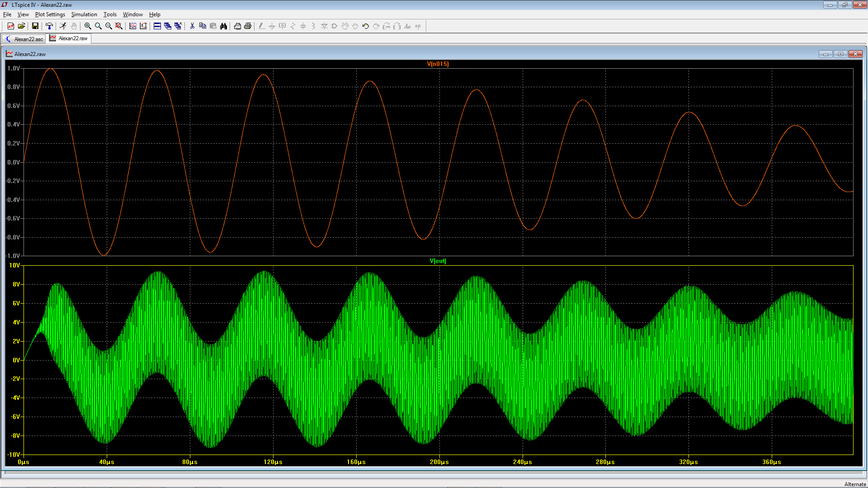Click the Text Aa icon
868x488 pixels.
click(407, 26)
